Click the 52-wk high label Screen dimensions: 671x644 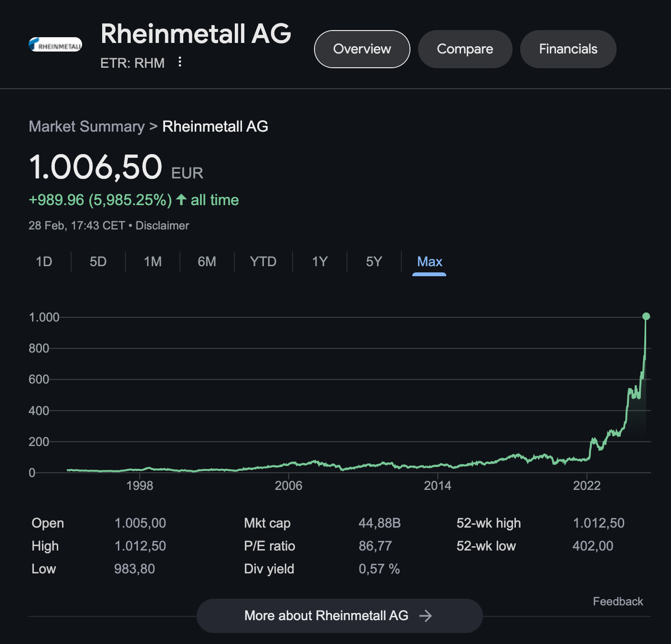pyautogui.click(x=489, y=523)
